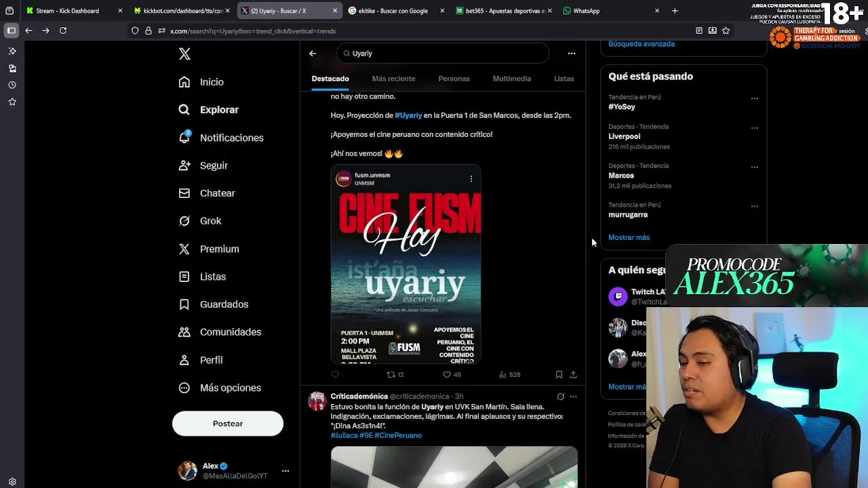This screenshot has height=488, width=868.
Task: Go back using search page arrow
Action: click(x=313, y=54)
